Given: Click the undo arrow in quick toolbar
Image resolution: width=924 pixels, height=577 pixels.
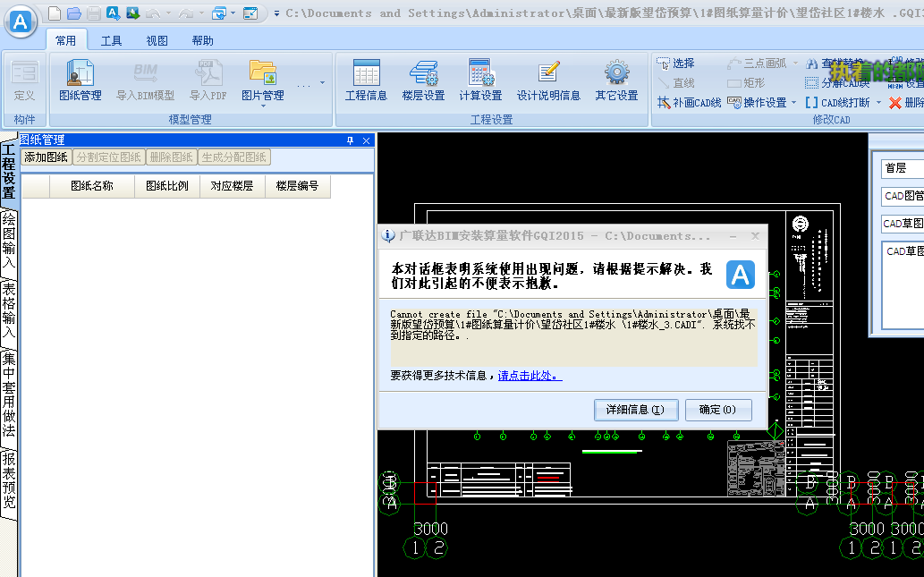Looking at the screenshot, I should [153, 13].
